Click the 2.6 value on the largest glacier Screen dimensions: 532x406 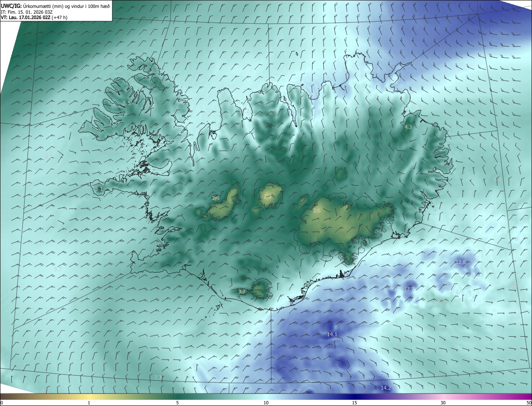coord(317,211)
